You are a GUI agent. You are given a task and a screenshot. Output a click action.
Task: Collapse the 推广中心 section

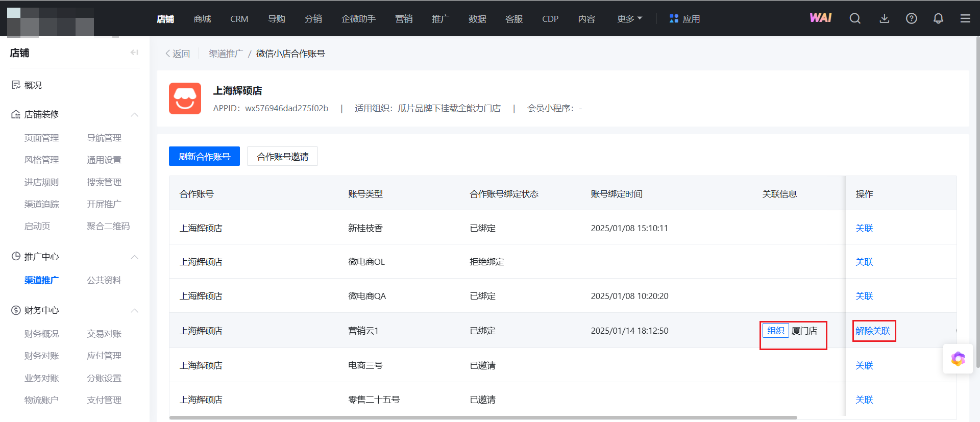tap(134, 257)
